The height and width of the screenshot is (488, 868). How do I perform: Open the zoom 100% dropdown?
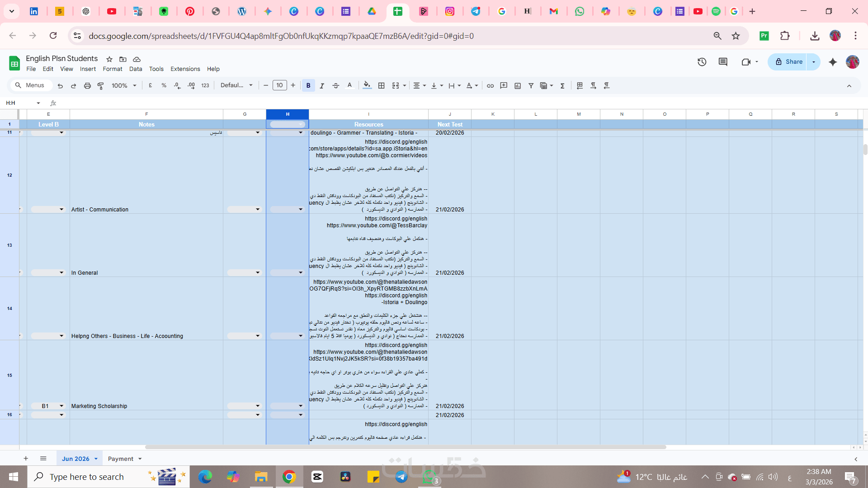coord(124,85)
